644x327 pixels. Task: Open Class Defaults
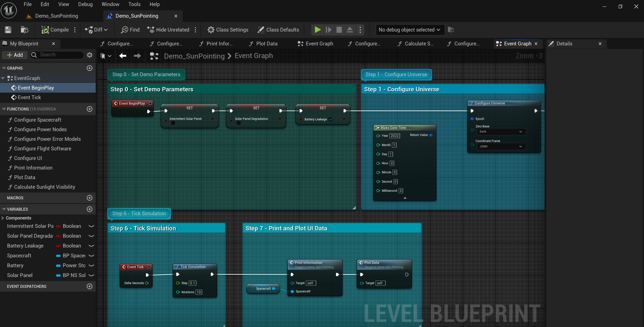click(278, 30)
